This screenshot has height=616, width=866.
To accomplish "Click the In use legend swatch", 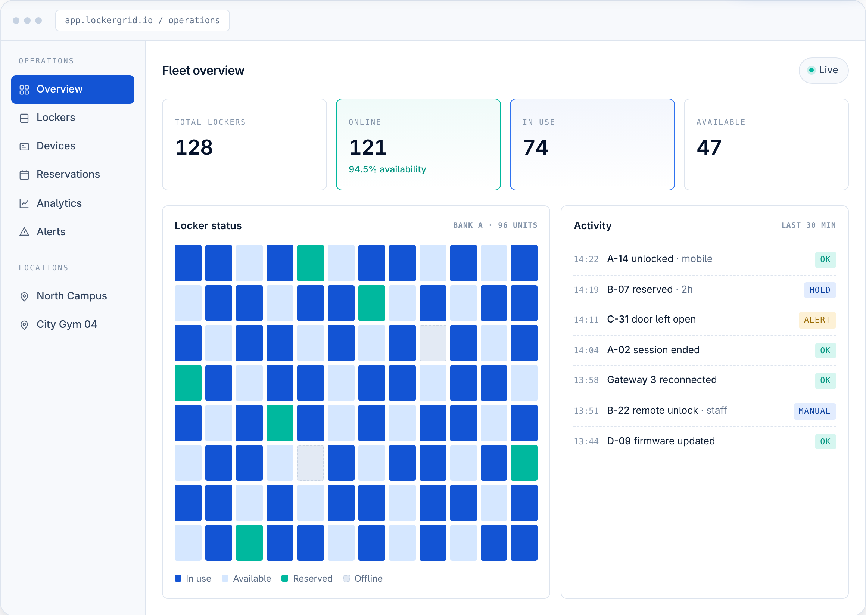I will pyautogui.click(x=178, y=579).
